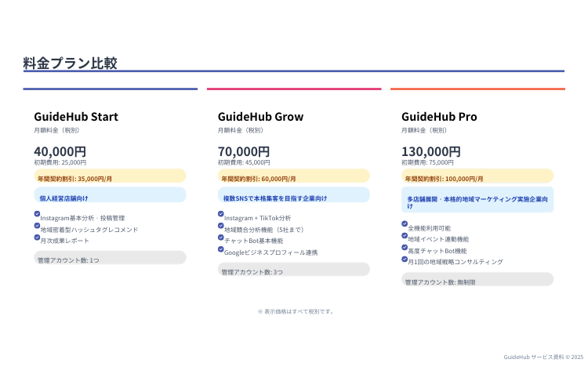The height and width of the screenshot is (392, 588).
Task: Select the check icon beside チャットBot基本機能
Action: (x=221, y=237)
